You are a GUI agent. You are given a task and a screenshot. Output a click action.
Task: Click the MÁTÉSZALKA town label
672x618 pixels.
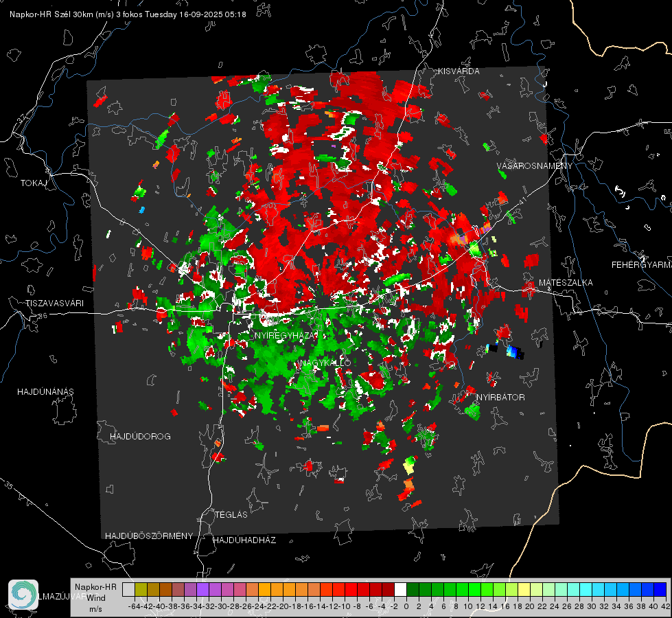click(x=566, y=282)
